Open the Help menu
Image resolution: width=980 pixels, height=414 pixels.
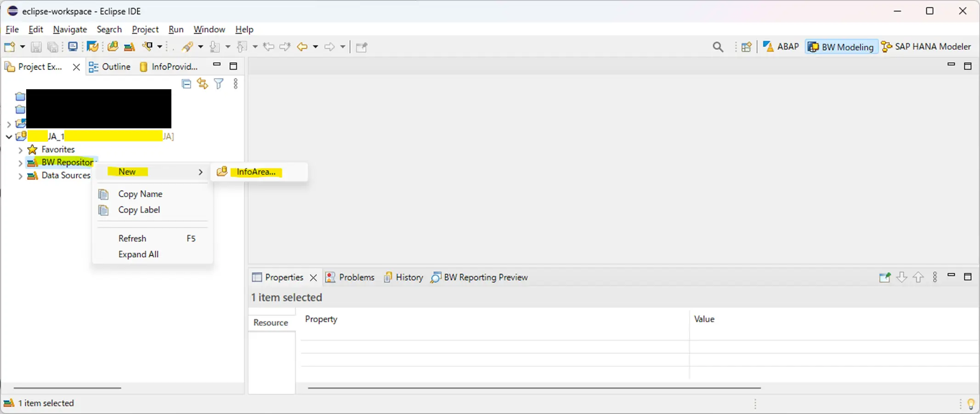pyautogui.click(x=244, y=29)
